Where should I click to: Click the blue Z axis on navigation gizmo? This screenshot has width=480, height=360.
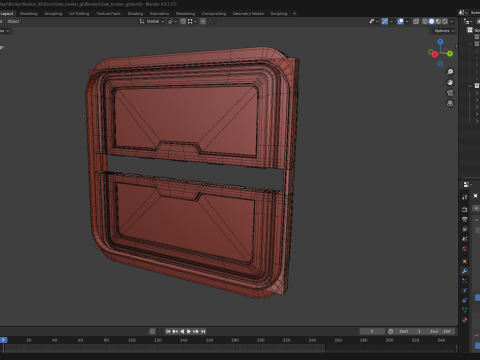(440, 42)
